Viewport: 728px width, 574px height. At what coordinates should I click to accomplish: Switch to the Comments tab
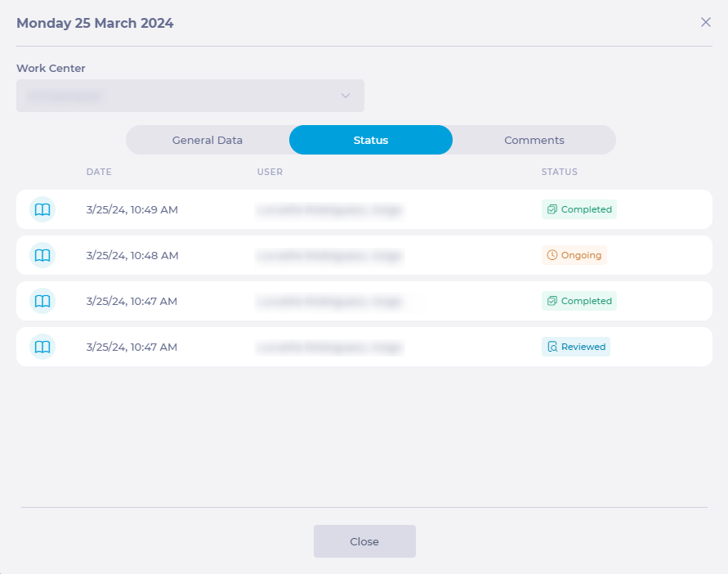534,140
